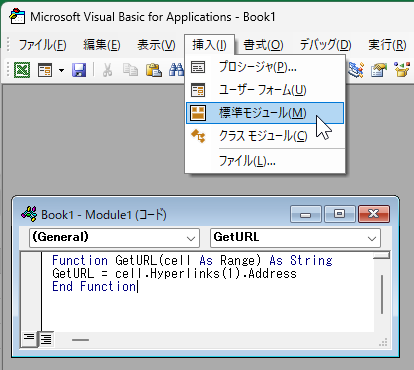This screenshot has width=414, height=370.
Task: Click the Object Browser toolbar icon
Action: click(402, 70)
